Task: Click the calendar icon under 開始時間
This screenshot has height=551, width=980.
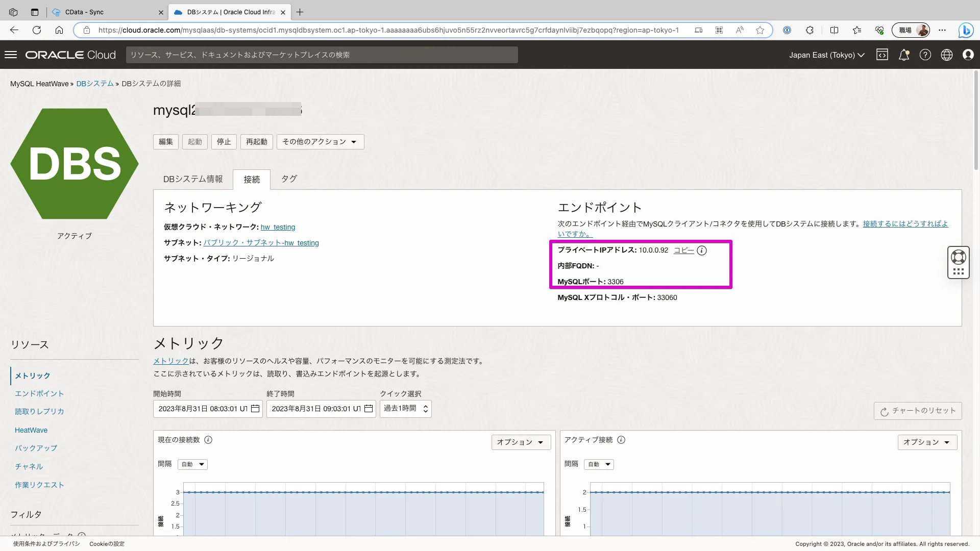Action: (x=255, y=409)
